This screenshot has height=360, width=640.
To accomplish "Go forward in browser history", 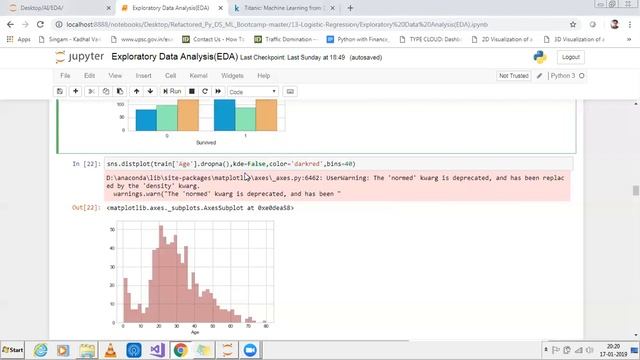I will (x=25, y=24).
